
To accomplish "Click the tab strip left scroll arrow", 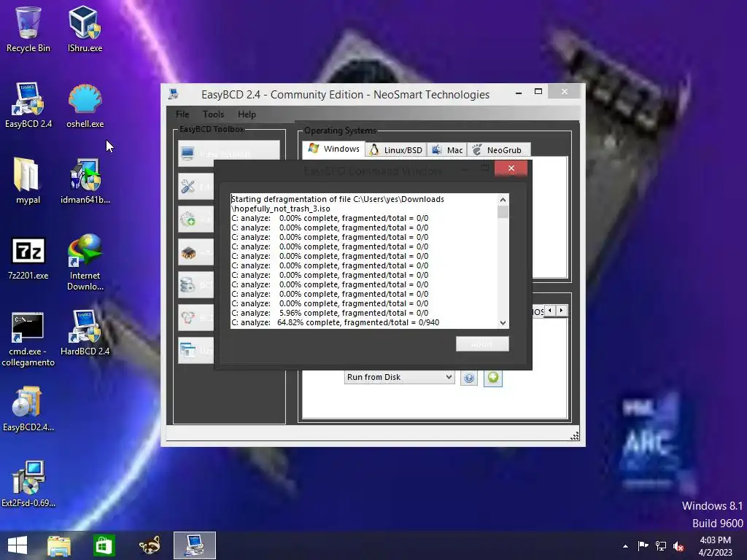I will pyautogui.click(x=550, y=311).
